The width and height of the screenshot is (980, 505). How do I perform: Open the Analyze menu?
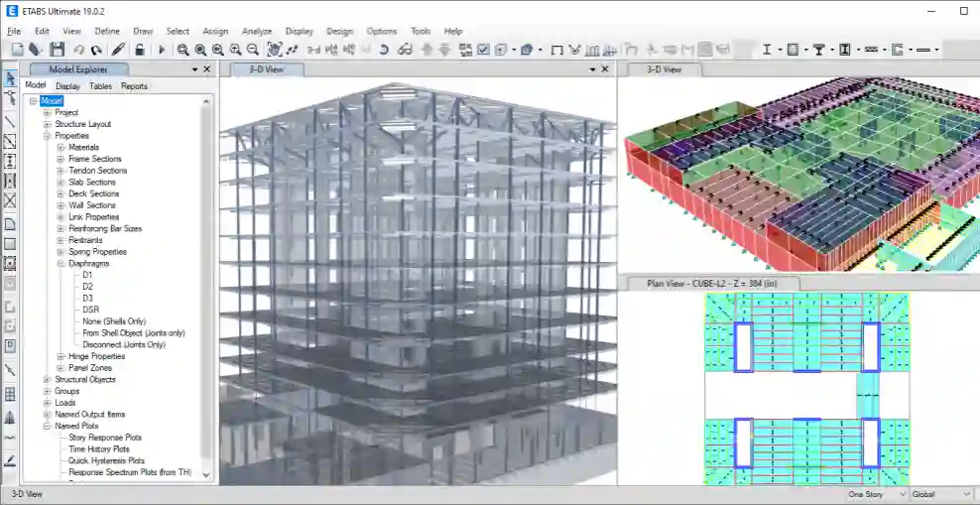point(257,32)
